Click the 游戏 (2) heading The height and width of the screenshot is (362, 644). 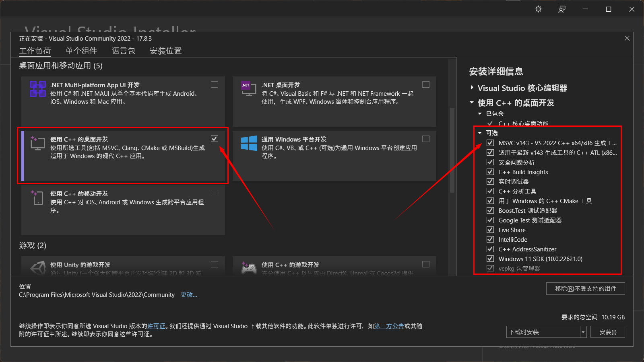(33, 245)
